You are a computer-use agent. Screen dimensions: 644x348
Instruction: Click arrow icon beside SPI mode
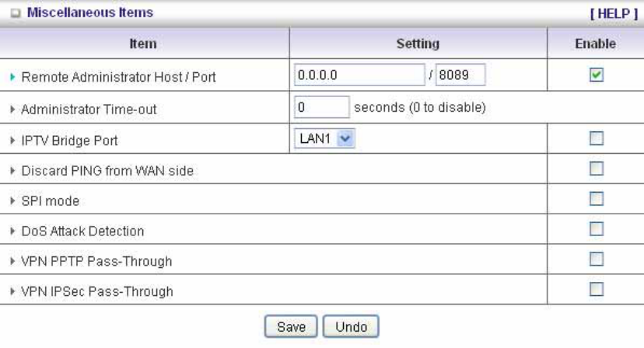(14, 201)
